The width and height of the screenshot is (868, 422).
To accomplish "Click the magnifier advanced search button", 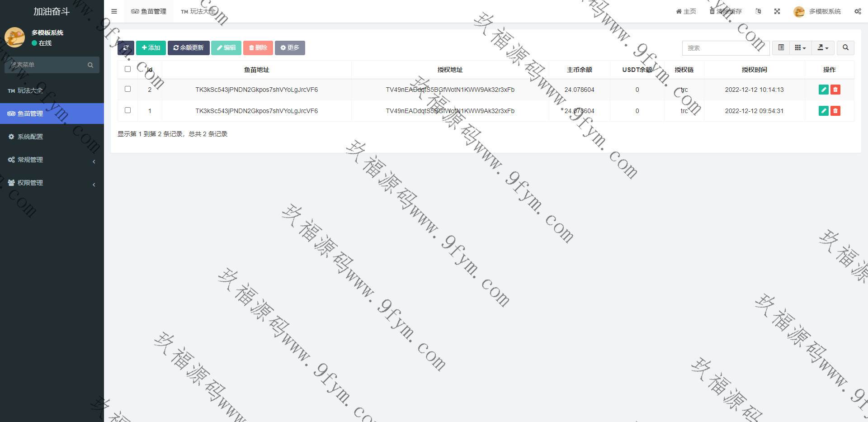I will tap(845, 47).
